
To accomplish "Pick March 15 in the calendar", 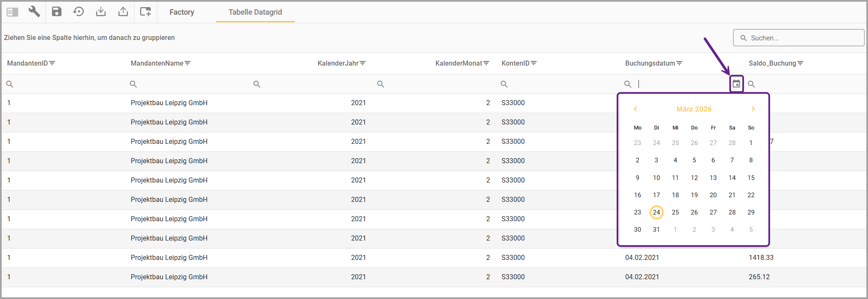I will 751,178.
